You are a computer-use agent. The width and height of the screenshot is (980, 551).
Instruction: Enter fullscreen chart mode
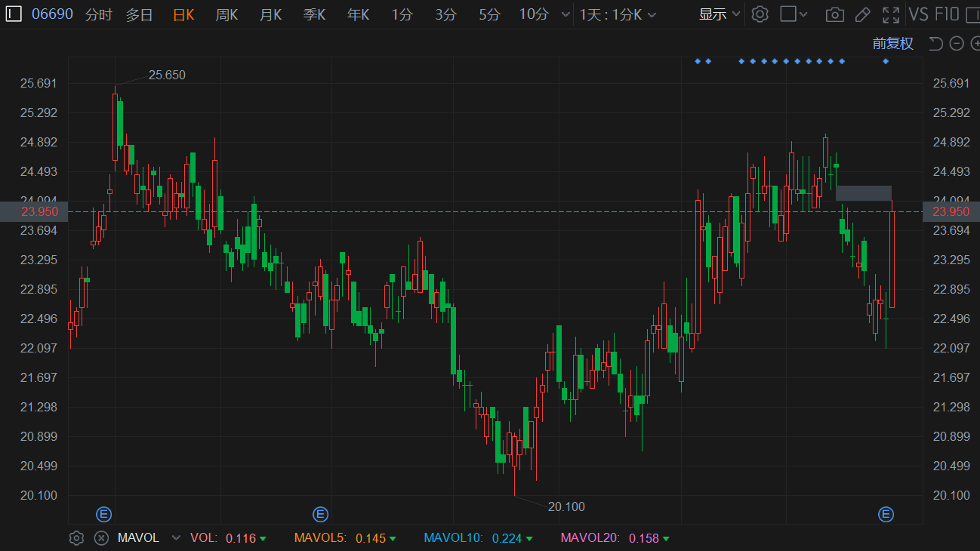coord(891,14)
